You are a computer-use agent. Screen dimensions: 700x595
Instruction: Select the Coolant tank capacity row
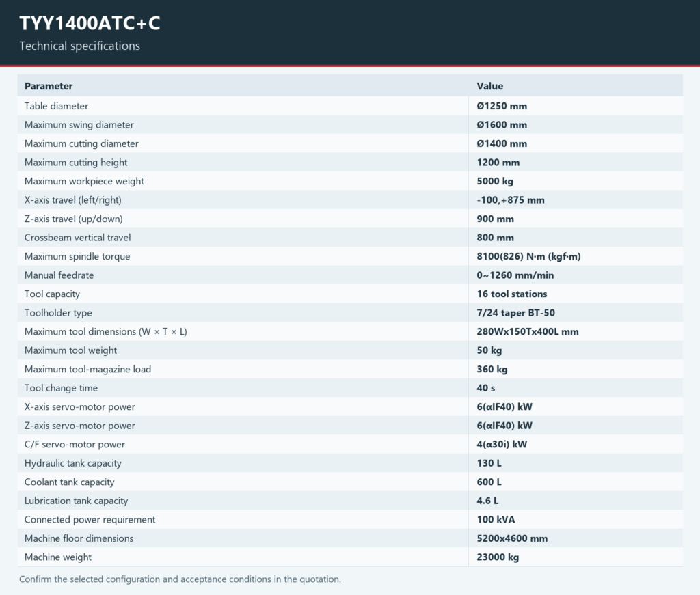point(350,482)
